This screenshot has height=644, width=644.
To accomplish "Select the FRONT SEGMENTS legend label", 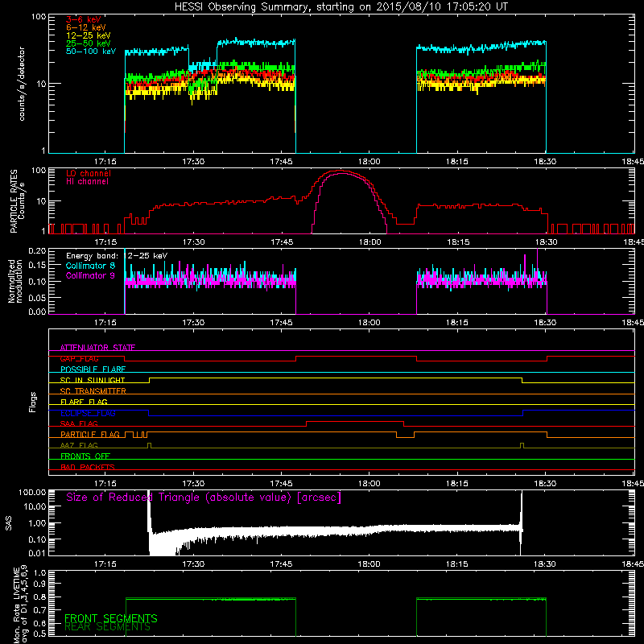I will pos(111,618).
